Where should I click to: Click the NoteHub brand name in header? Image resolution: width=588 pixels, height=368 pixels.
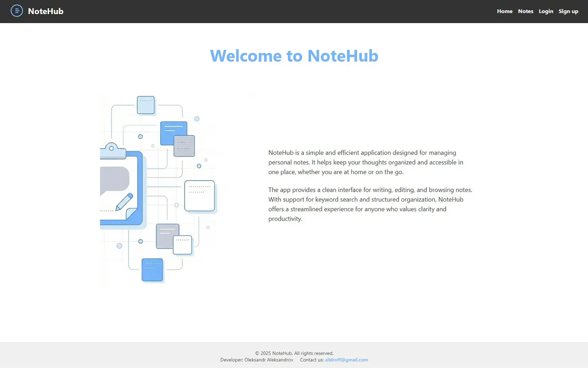click(x=45, y=11)
